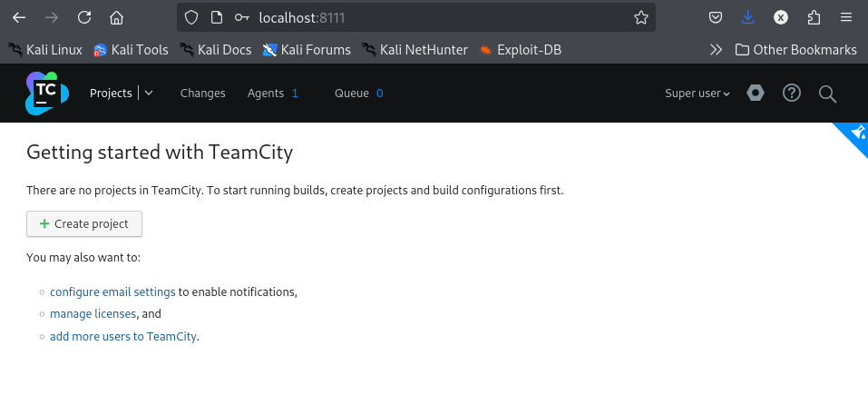
Task: Open the configure email settings link
Action: click(x=112, y=292)
